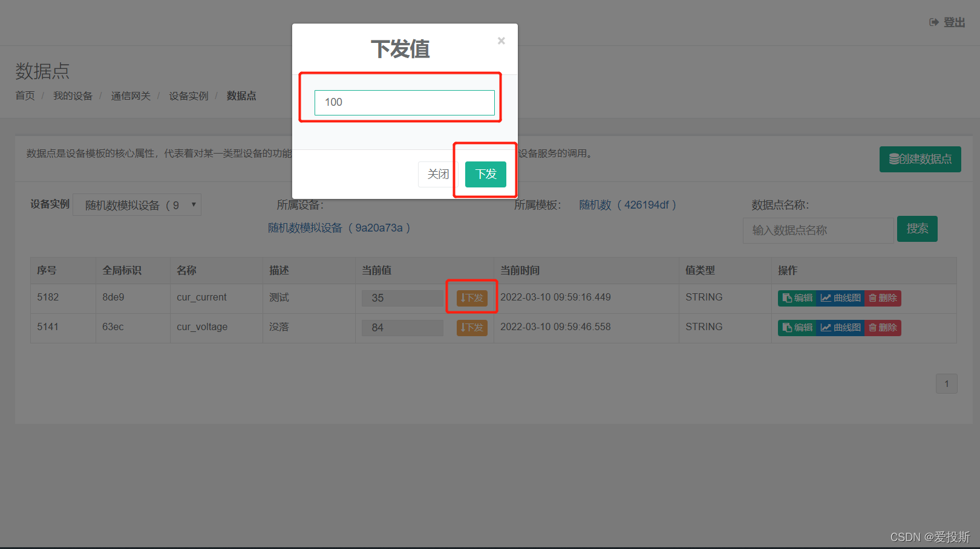Open 设备实例 breadcrumb link
Viewport: 980px width, 549px height.
[189, 96]
